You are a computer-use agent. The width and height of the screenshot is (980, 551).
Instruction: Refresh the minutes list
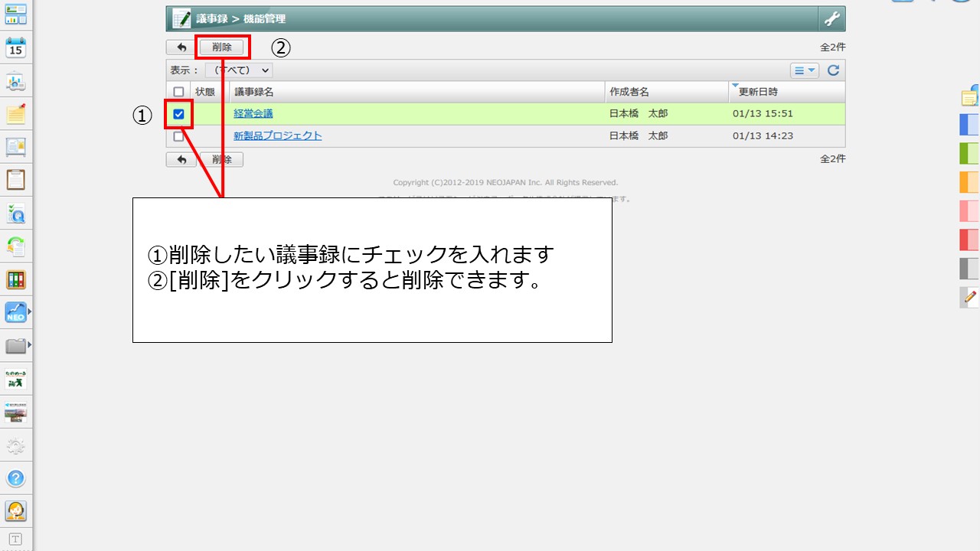(x=834, y=70)
